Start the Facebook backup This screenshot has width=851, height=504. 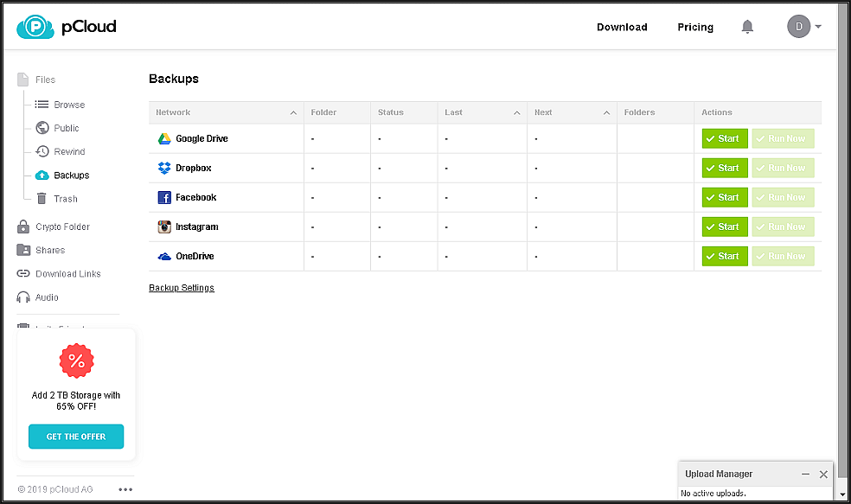coord(725,197)
